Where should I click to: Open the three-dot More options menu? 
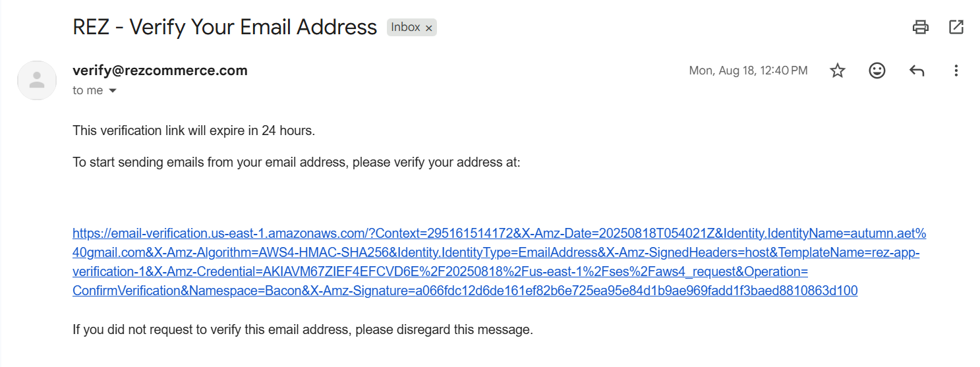(x=956, y=71)
